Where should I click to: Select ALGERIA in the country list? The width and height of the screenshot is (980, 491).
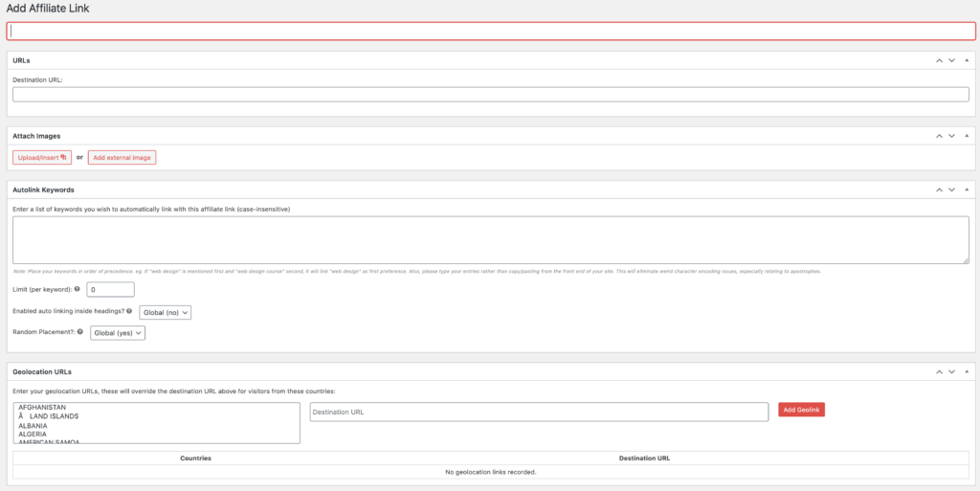click(x=33, y=434)
